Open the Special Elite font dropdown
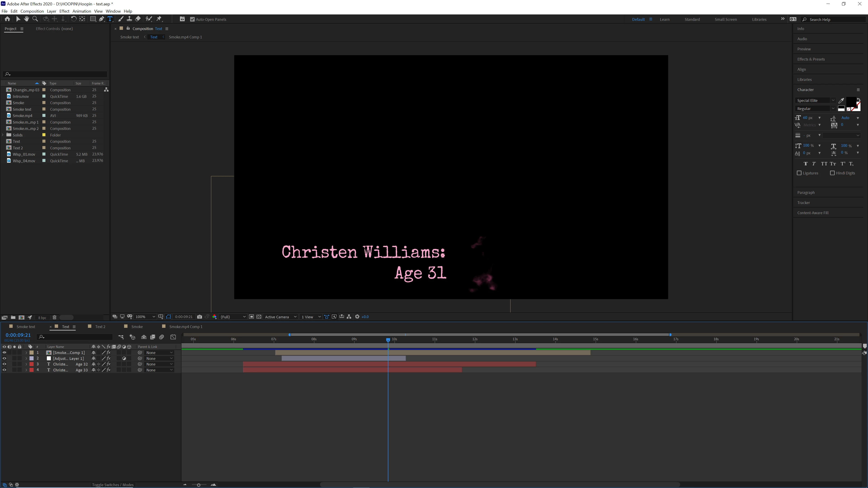868x488 pixels. coord(833,100)
